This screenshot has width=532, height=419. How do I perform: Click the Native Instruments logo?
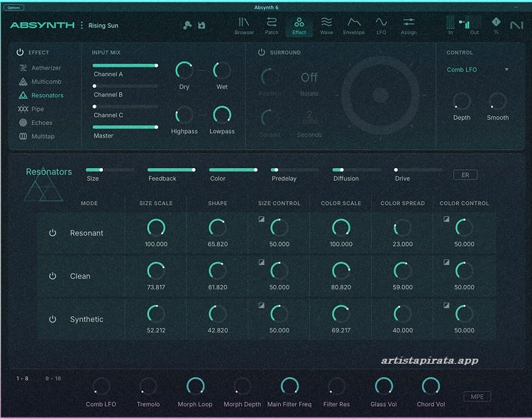pyautogui.click(x=516, y=25)
